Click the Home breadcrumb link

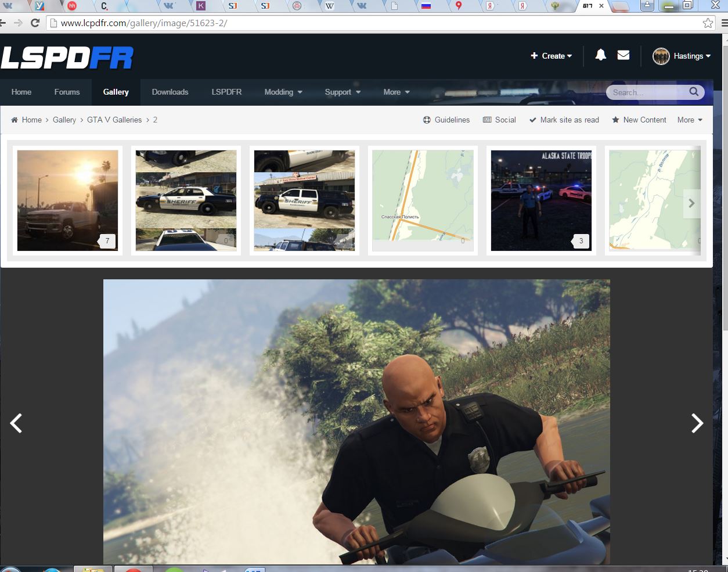point(31,120)
